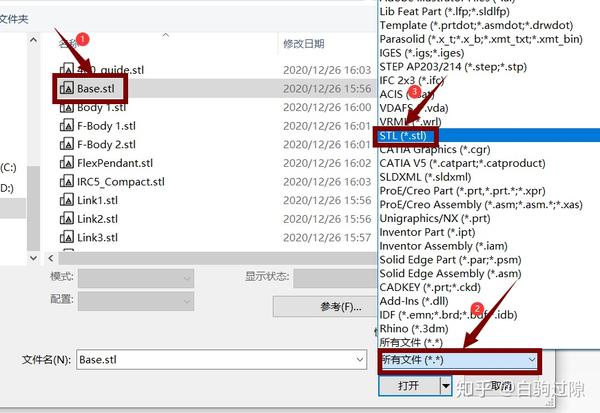Image resolution: width=600 pixels, height=413 pixels.
Task: Click FlexPendant.stl date 2020/12/26 16:02
Action: (327, 163)
